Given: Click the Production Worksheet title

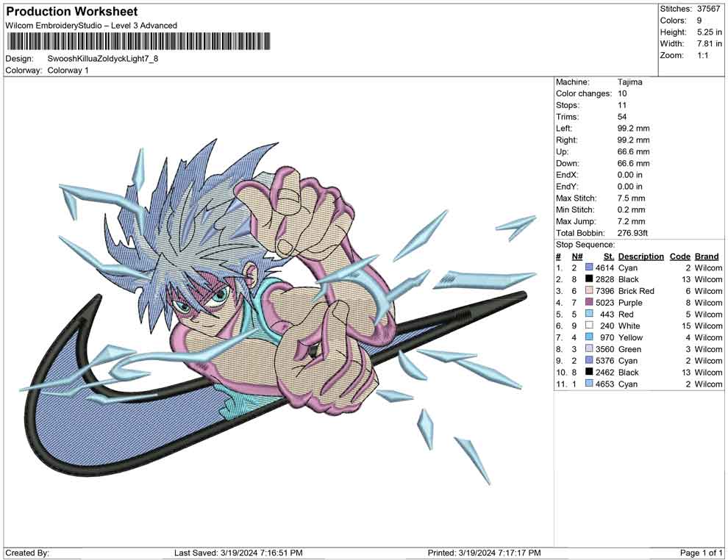Looking at the screenshot, I should point(72,12).
